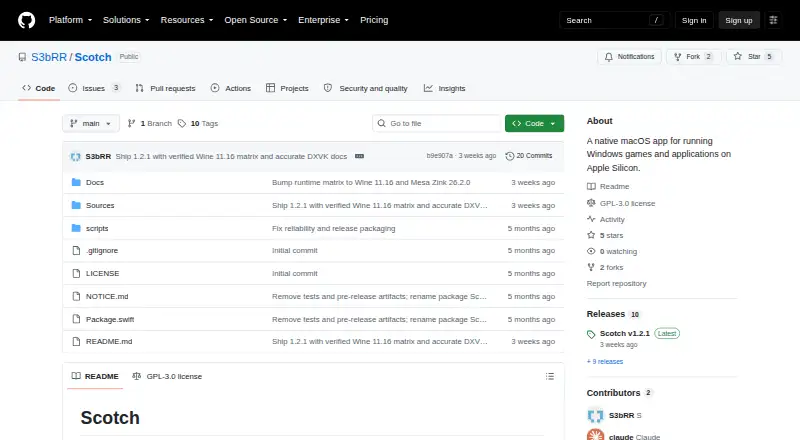The image size is (800, 440).
Task: Click the Sign in button
Action: (x=694, y=20)
